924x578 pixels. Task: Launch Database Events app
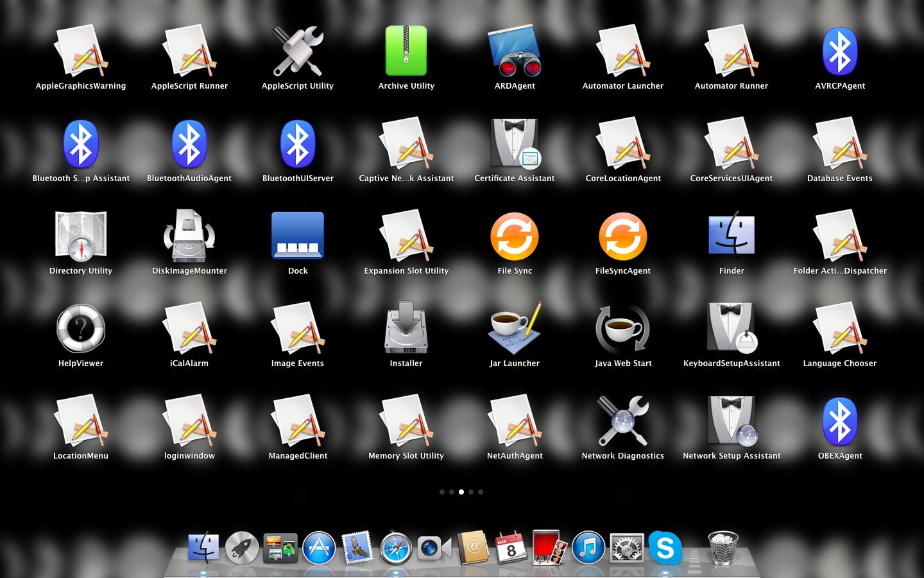pyautogui.click(x=840, y=143)
